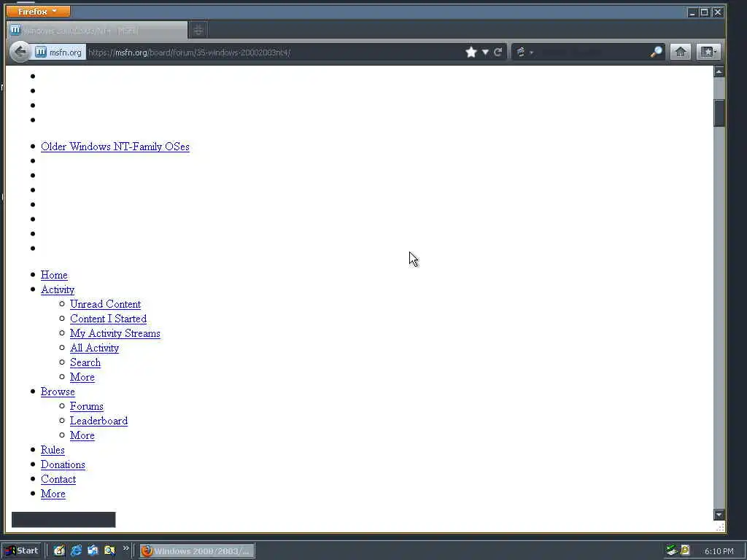
Task: Click the Search link under Activity
Action: coord(85,362)
